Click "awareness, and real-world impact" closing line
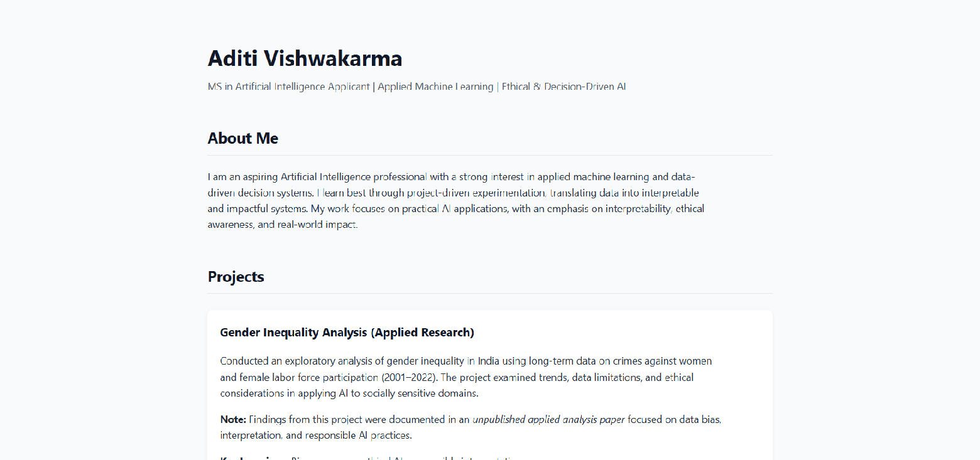This screenshot has width=980, height=460. (x=283, y=224)
